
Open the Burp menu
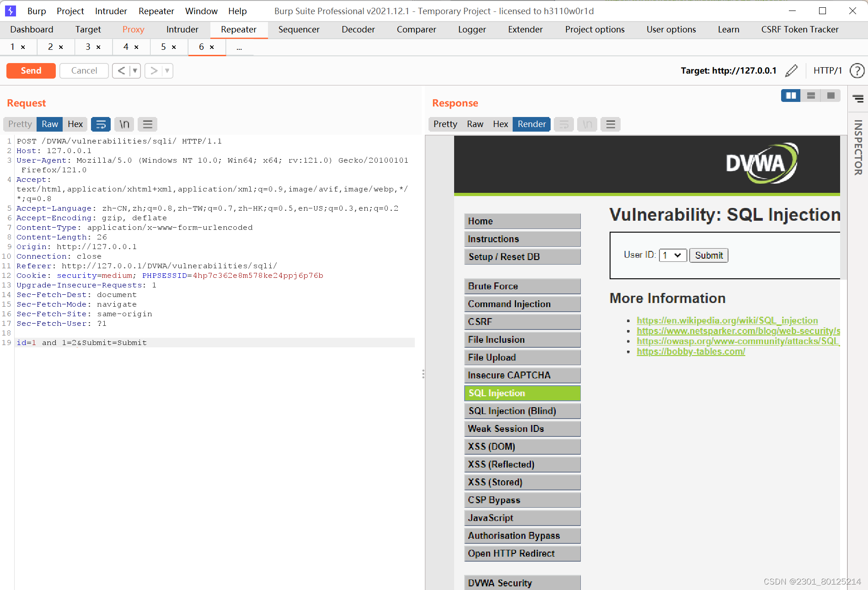point(37,11)
